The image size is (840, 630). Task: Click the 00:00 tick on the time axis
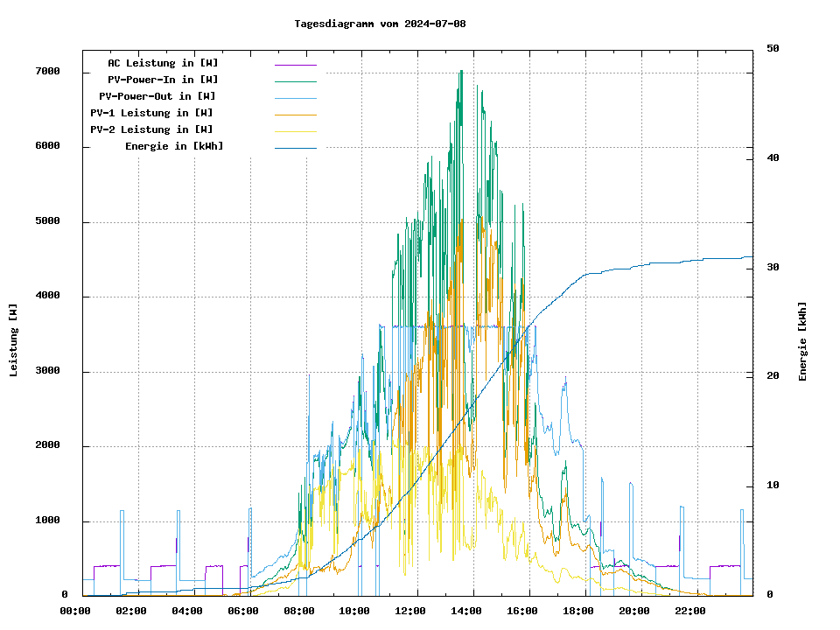(x=74, y=611)
